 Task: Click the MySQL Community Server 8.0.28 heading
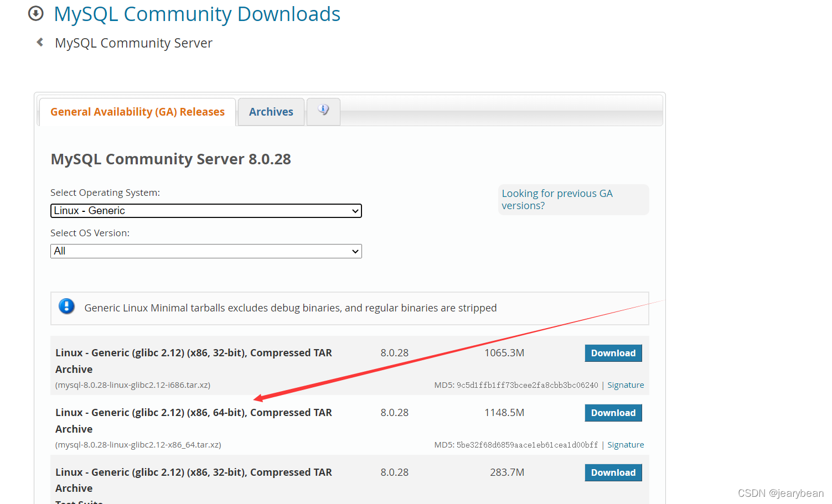[171, 159]
